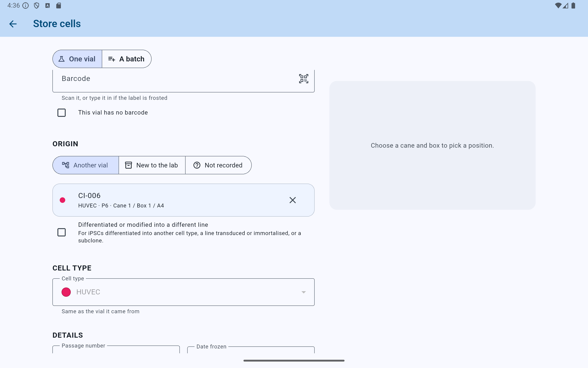Click the ORIGIN section heading

coord(65,144)
